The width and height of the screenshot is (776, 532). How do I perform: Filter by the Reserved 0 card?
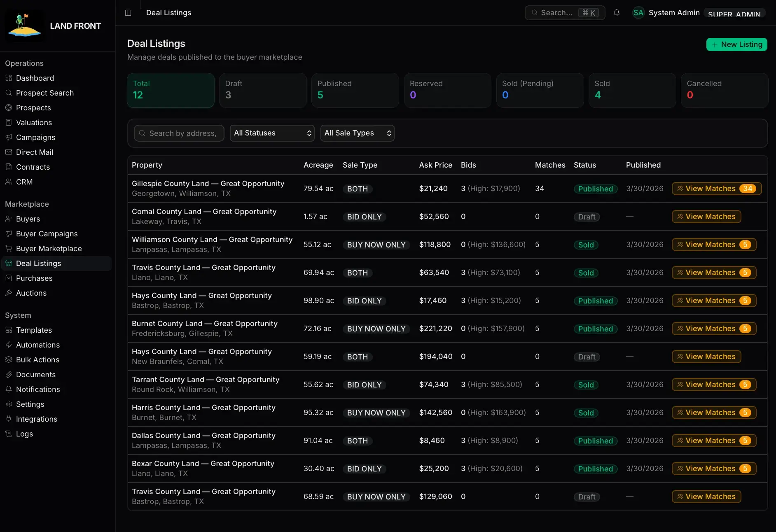click(x=448, y=90)
